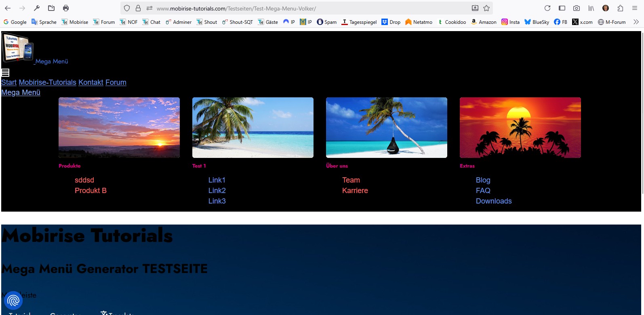The height and width of the screenshot is (315, 644).
Task: Open the Gäste bookmark
Action: [x=268, y=22]
